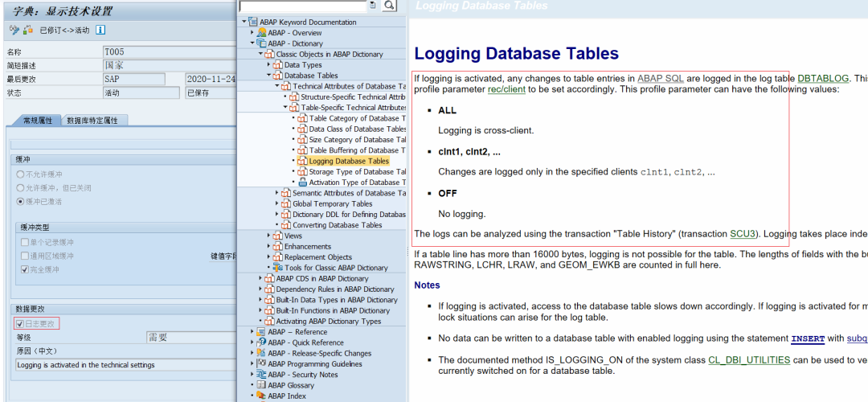Switch to the 数据库特定属性 tab
The height and width of the screenshot is (402, 868).
pos(92,121)
